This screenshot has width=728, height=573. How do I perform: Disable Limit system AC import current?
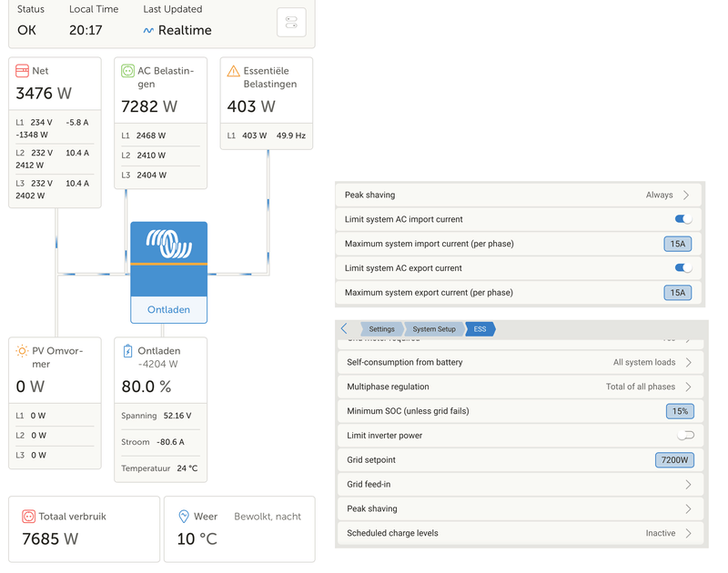682,219
